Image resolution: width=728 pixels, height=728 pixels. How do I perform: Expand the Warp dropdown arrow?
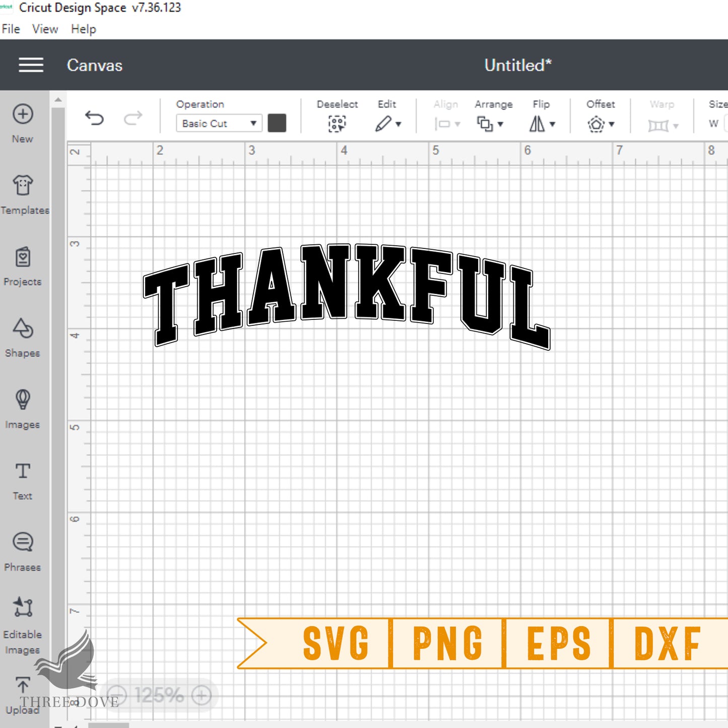(676, 125)
